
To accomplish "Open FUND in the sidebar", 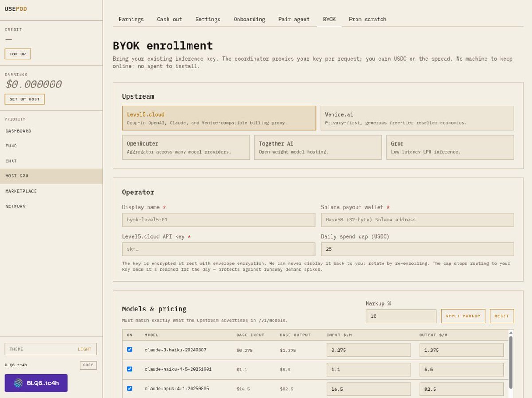I will click(x=51, y=146).
